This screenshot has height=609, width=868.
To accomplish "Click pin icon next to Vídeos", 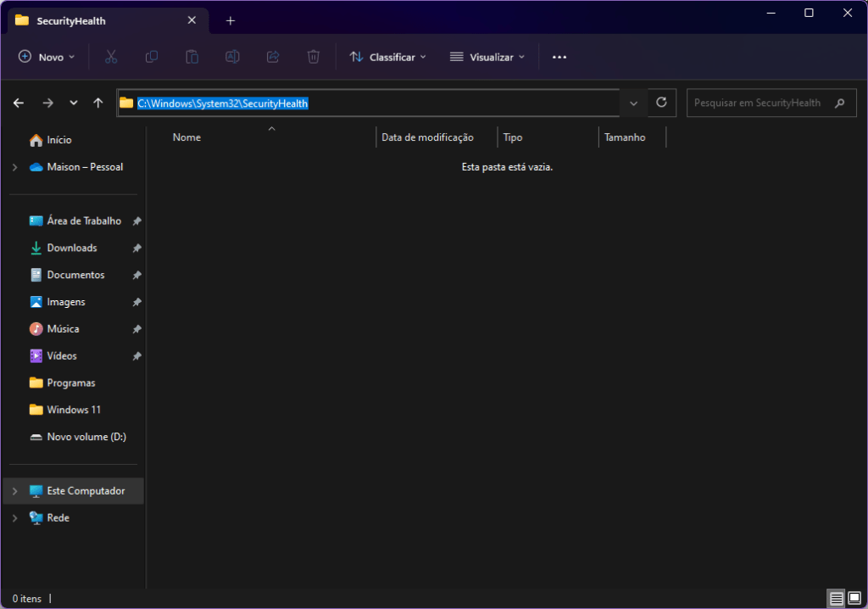I will click(x=136, y=356).
